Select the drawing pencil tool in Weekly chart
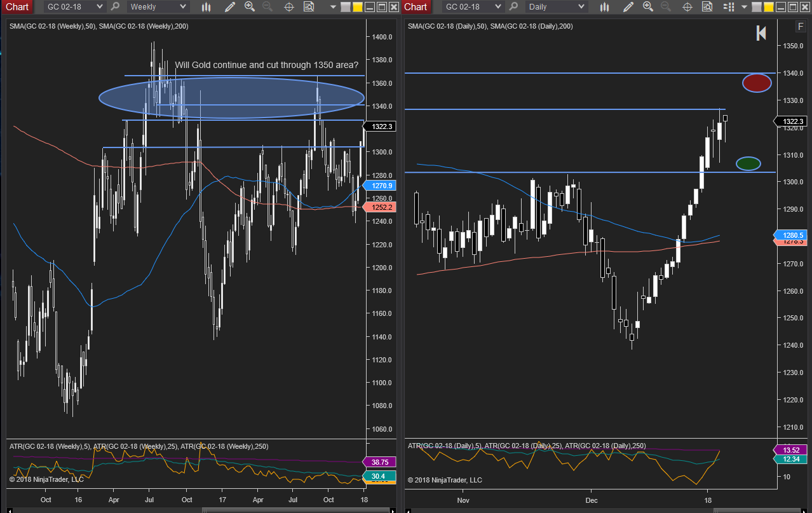 click(x=230, y=6)
